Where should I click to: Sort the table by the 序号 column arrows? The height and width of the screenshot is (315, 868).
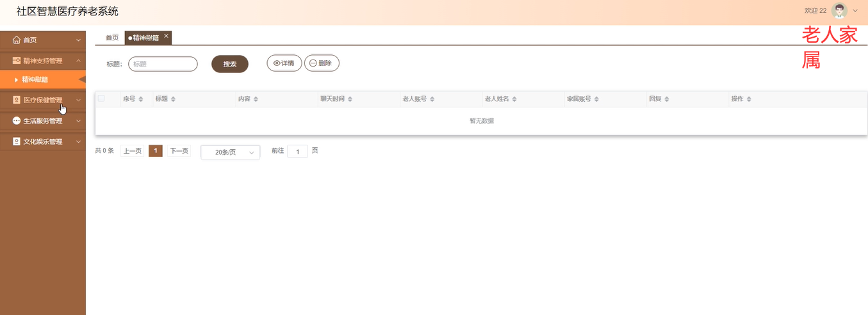pyautogui.click(x=141, y=99)
